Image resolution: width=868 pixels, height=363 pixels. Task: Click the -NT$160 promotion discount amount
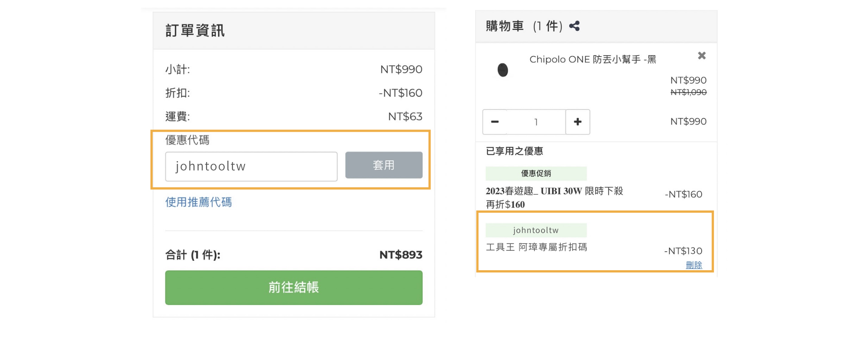[x=684, y=194]
